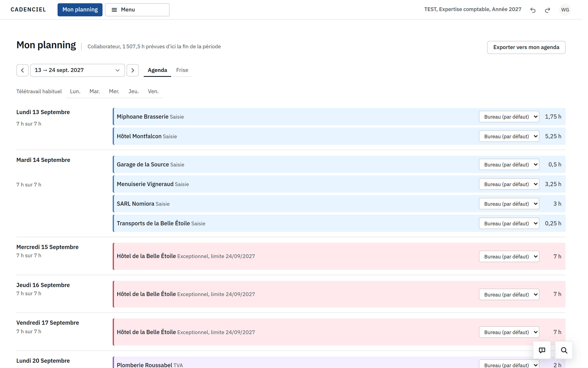Open location dropdown for Garage de la Source
Screen dimensions: 588x368
(x=509, y=165)
